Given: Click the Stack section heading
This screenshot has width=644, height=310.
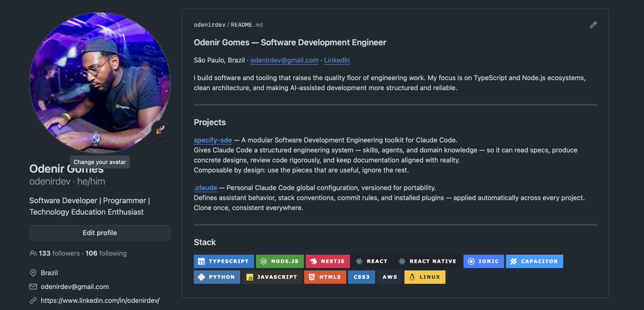Looking at the screenshot, I should pyautogui.click(x=205, y=242).
